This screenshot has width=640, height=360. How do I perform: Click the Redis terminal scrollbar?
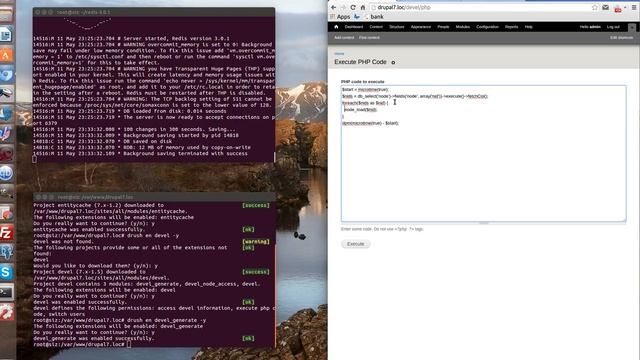pos(274,157)
